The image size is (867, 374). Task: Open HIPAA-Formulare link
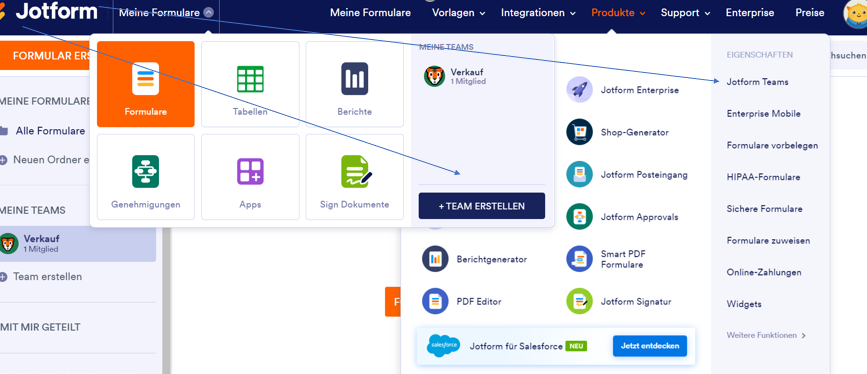[x=764, y=177]
